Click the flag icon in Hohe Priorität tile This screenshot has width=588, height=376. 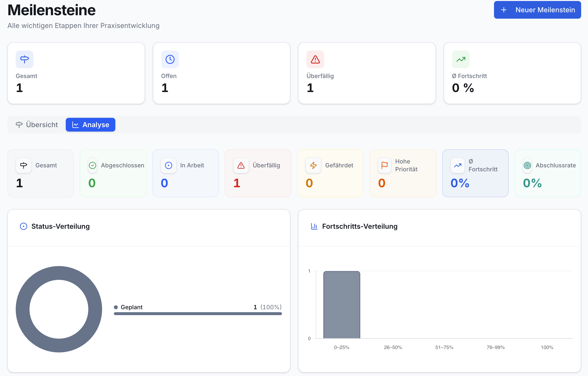pyautogui.click(x=385, y=165)
